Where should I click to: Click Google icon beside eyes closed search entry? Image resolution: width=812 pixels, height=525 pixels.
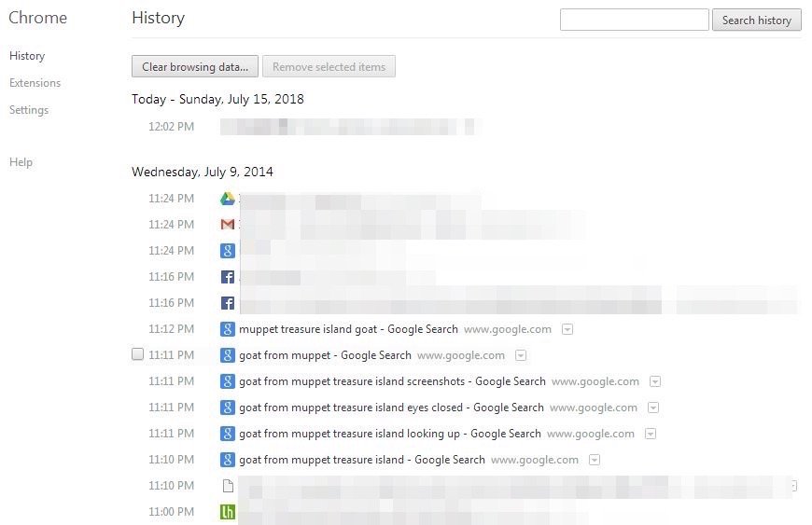tap(228, 408)
